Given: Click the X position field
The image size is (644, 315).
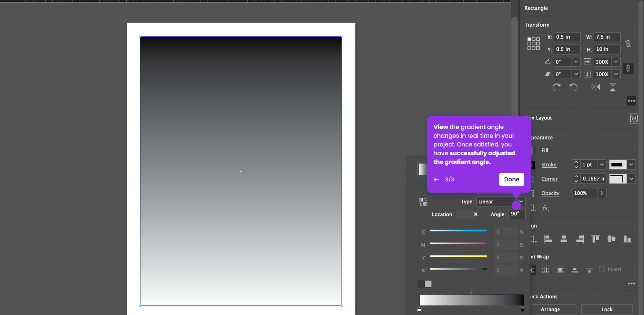Looking at the screenshot, I should [x=567, y=37].
